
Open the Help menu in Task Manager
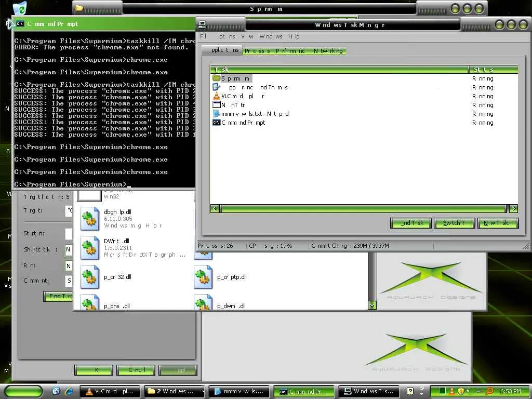[x=294, y=36]
